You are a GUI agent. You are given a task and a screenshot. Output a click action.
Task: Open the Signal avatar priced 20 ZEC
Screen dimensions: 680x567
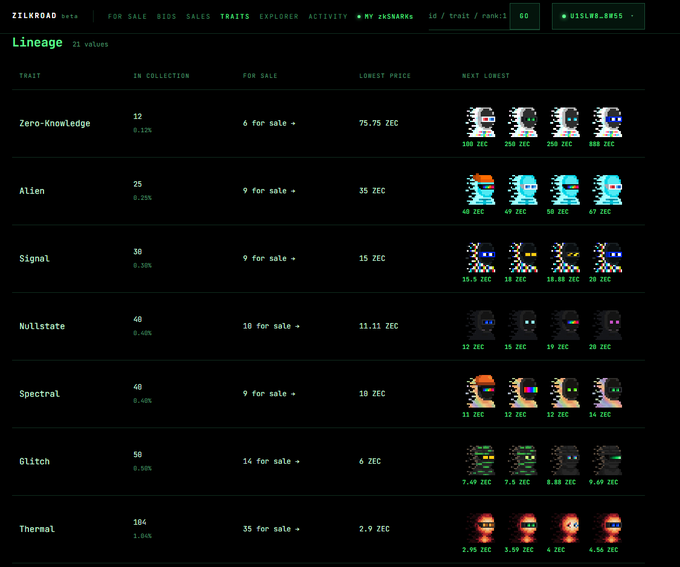[607, 258]
